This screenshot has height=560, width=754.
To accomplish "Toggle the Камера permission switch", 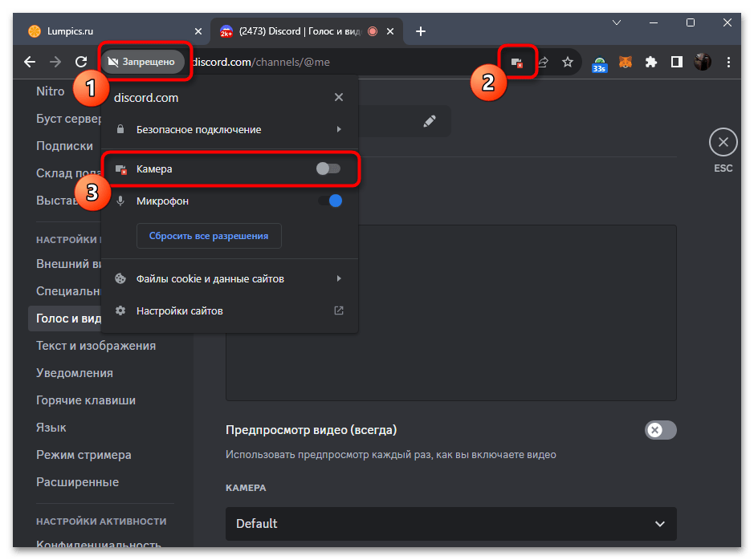I will (328, 169).
